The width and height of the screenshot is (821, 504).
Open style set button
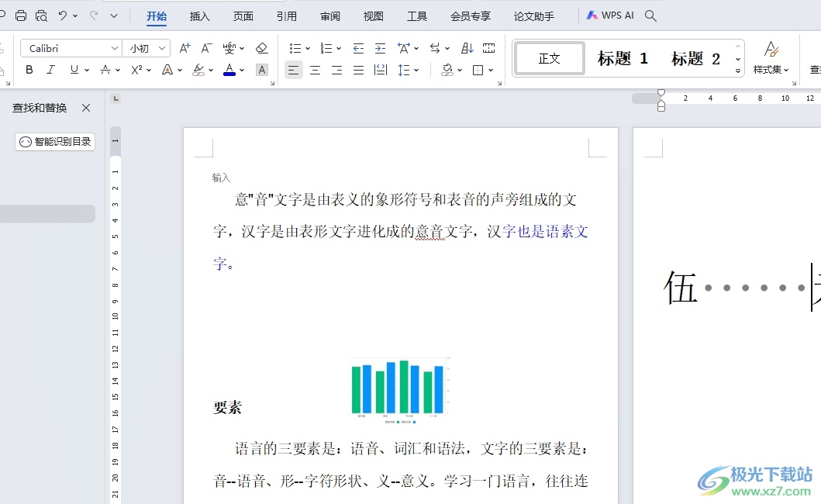(771, 58)
